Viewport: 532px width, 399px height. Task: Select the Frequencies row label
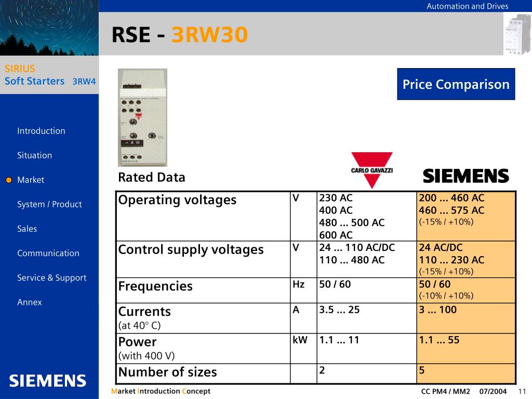click(155, 286)
